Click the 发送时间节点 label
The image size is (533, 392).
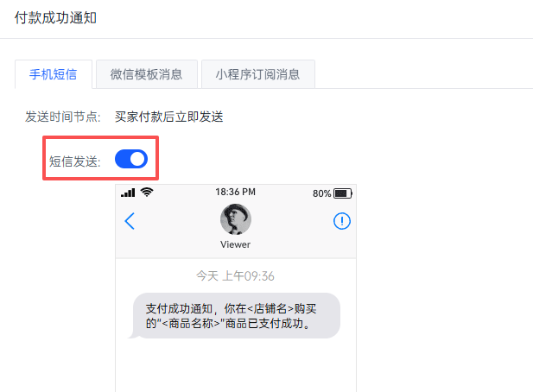(x=63, y=117)
